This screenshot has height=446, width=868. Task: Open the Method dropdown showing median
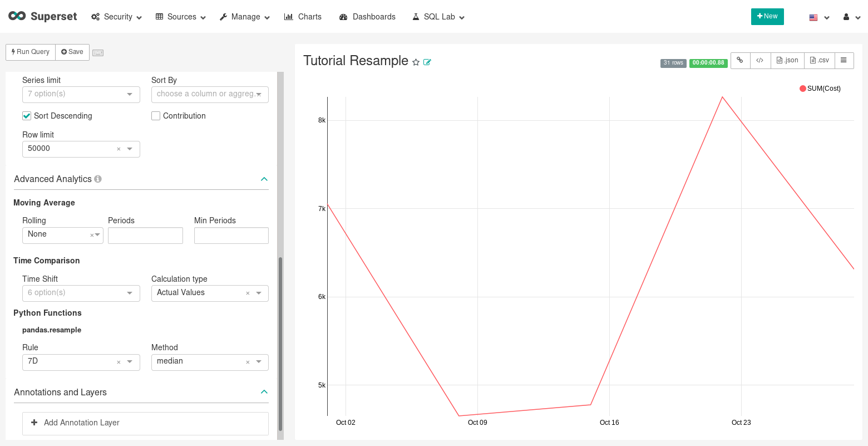pyautogui.click(x=210, y=362)
